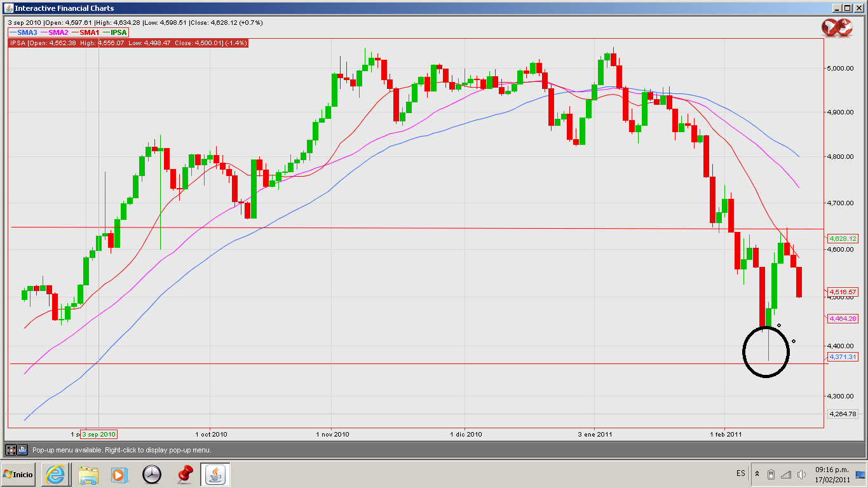Show hidden system tray icons
Image resolution: width=868 pixels, height=488 pixels.
pos(757,474)
